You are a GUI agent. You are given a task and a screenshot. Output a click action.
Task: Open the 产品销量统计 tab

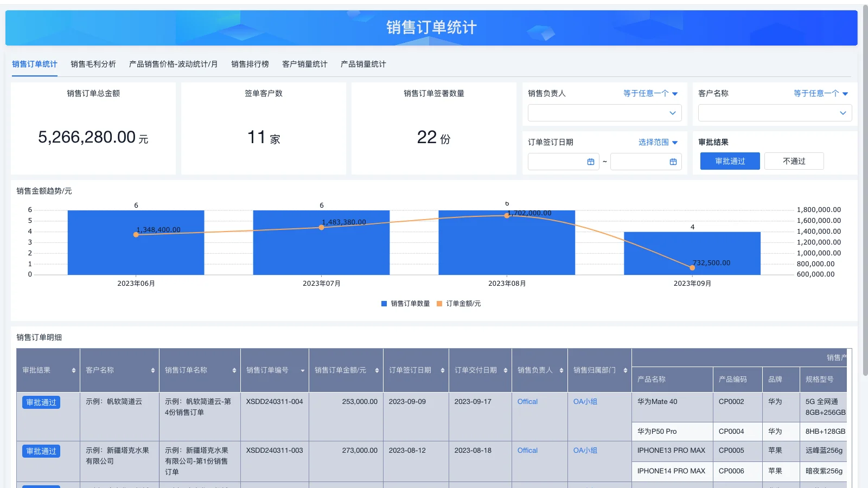[x=362, y=64]
